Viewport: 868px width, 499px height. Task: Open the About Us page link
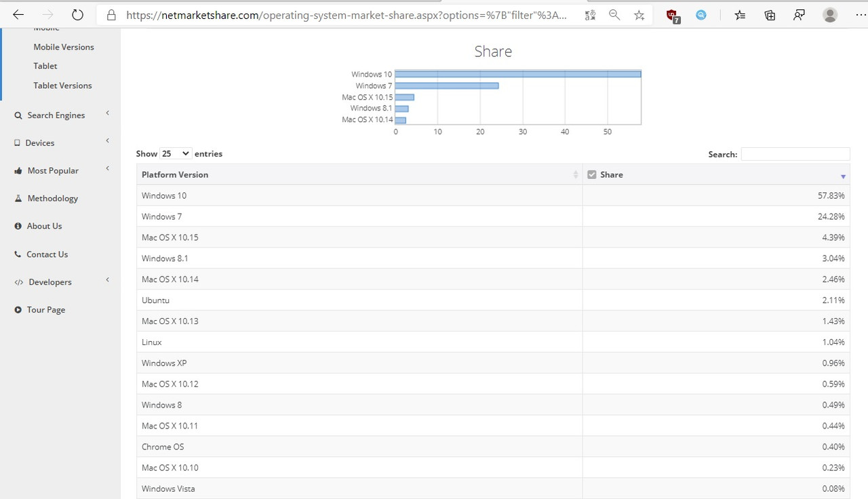pos(44,226)
